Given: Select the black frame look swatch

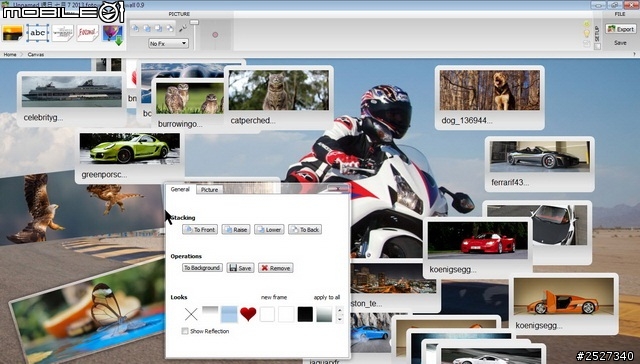Looking at the screenshot, I should (x=305, y=314).
